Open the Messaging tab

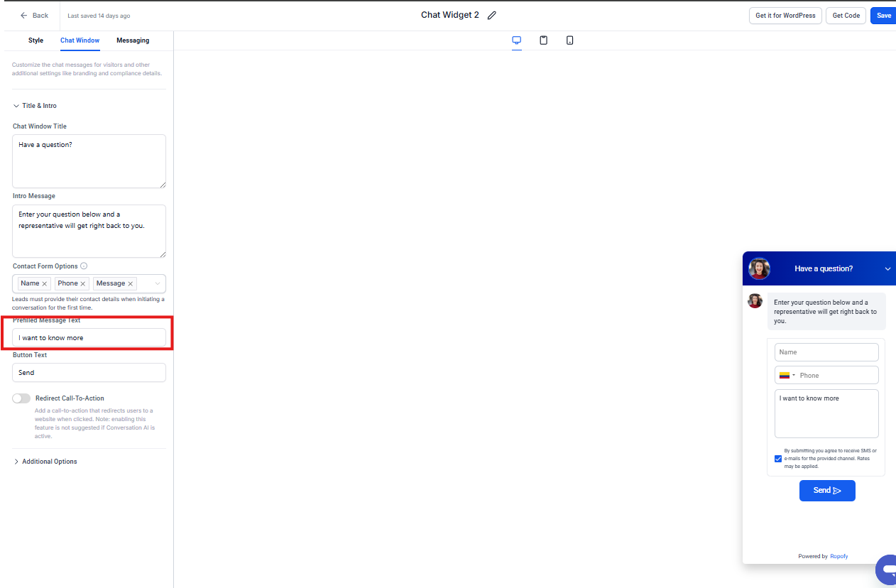coord(133,40)
